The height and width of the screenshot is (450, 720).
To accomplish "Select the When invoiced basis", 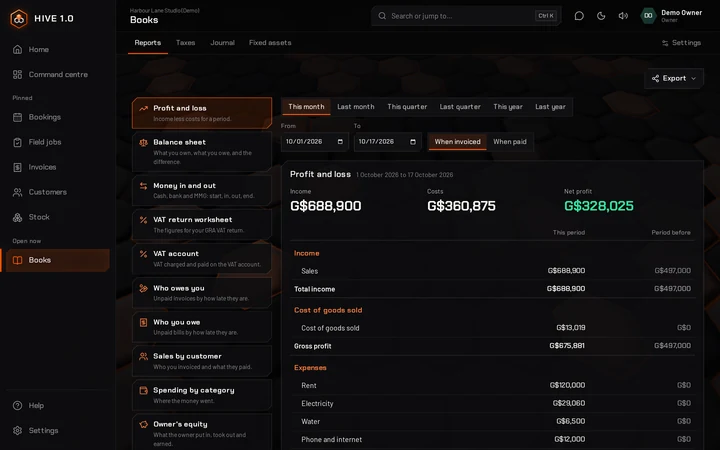I will (457, 142).
